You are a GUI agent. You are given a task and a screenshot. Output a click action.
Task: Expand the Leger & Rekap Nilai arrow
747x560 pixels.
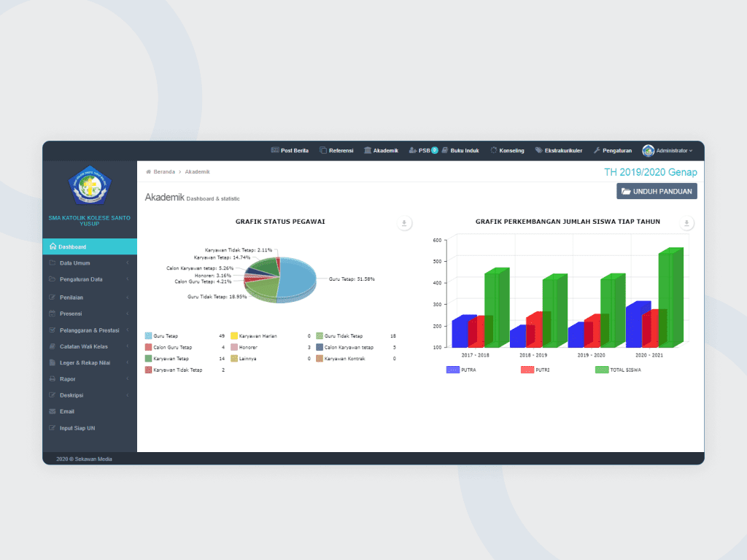pyautogui.click(x=128, y=362)
